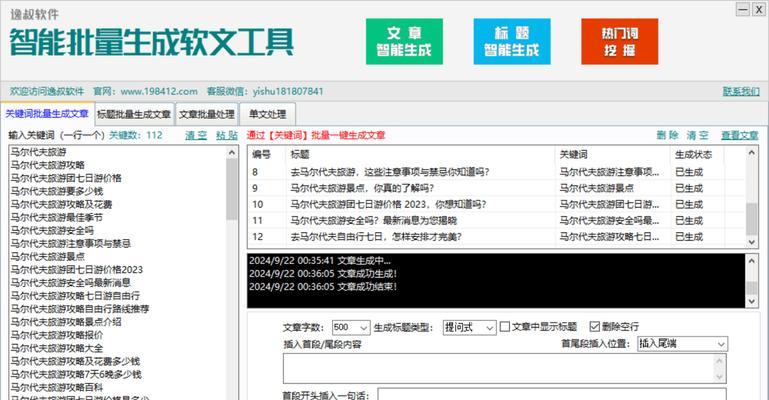Click the 查看文章 link
This screenshot has height=400, width=769.
tap(740, 135)
